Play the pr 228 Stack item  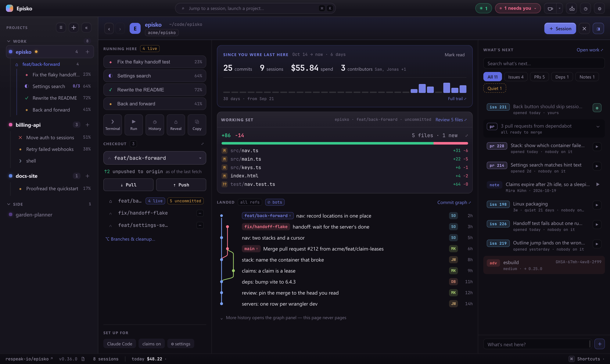point(597,147)
